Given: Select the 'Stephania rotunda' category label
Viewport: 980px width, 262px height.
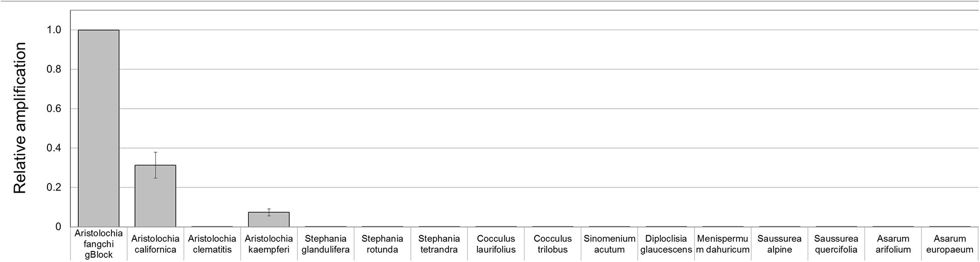Looking at the screenshot, I should pos(382,244).
